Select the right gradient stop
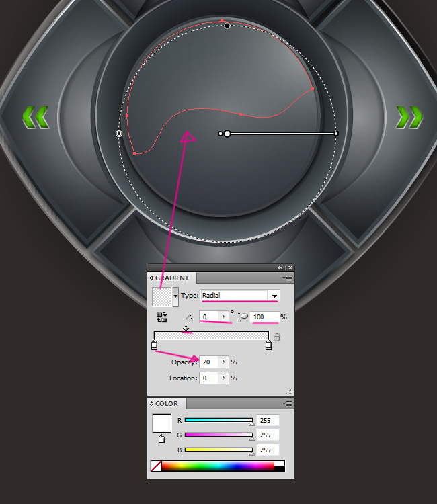This screenshot has height=504, width=437. [x=268, y=345]
